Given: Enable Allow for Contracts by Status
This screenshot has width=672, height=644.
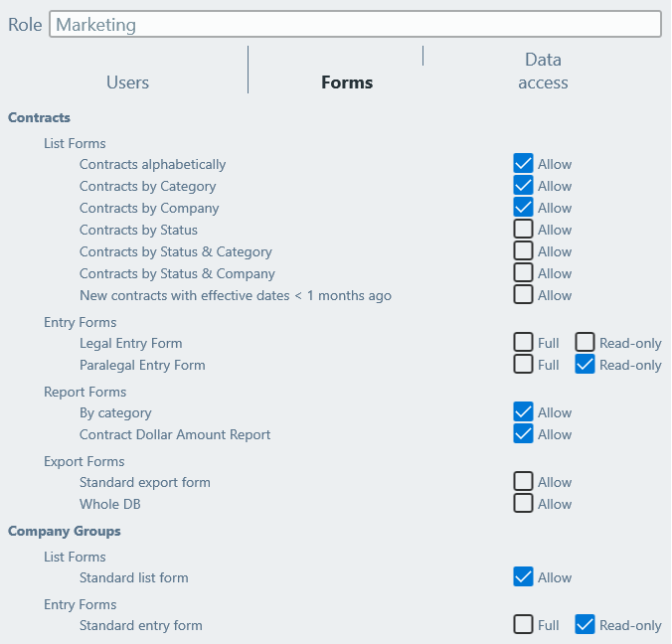Looking at the screenshot, I should [524, 230].
